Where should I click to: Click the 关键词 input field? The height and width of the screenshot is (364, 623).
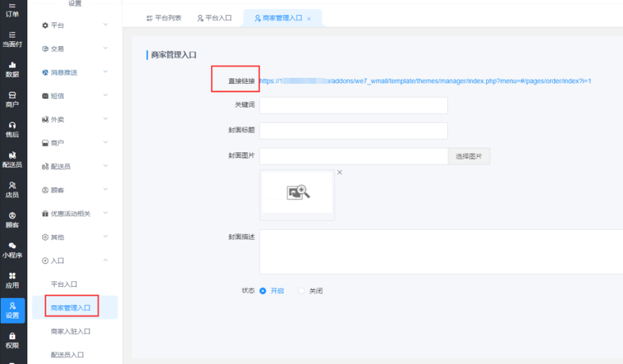coord(353,105)
